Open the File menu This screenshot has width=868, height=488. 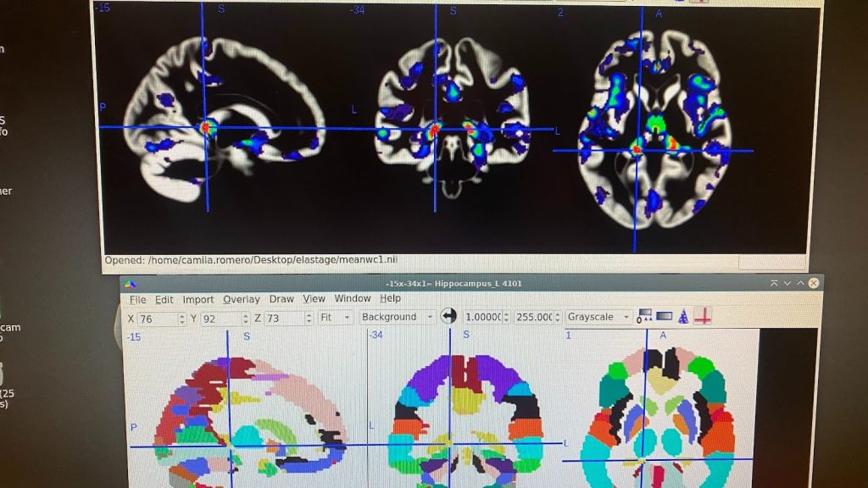(137, 299)
